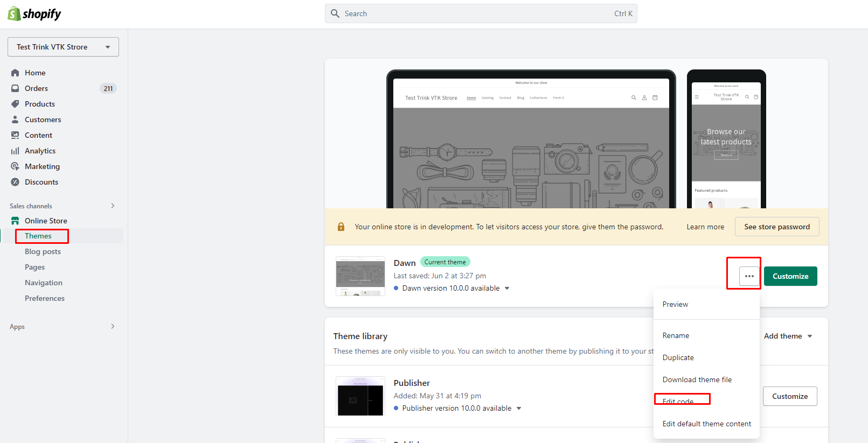This screenshot has width=868, height=443.
Task: Click 'Added: May 31 at 4:19 pm'
Action: point(437,396)
